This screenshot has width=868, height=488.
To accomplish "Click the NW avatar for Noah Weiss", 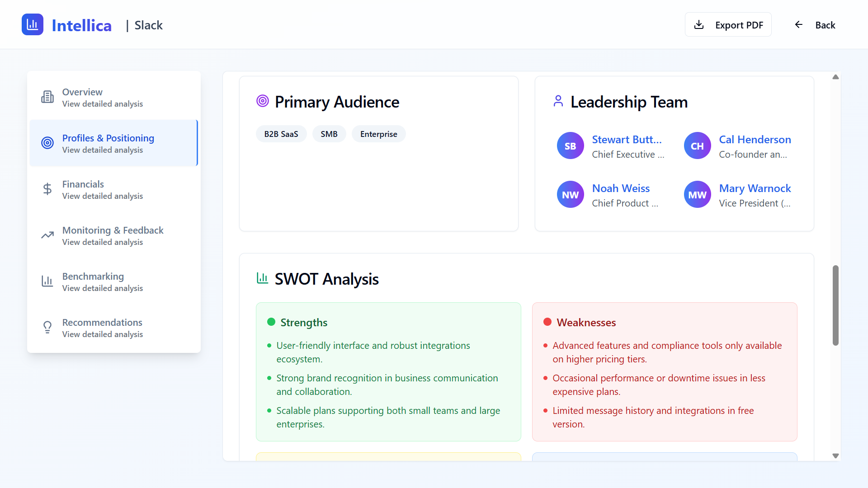I will (x=570, y=195).
